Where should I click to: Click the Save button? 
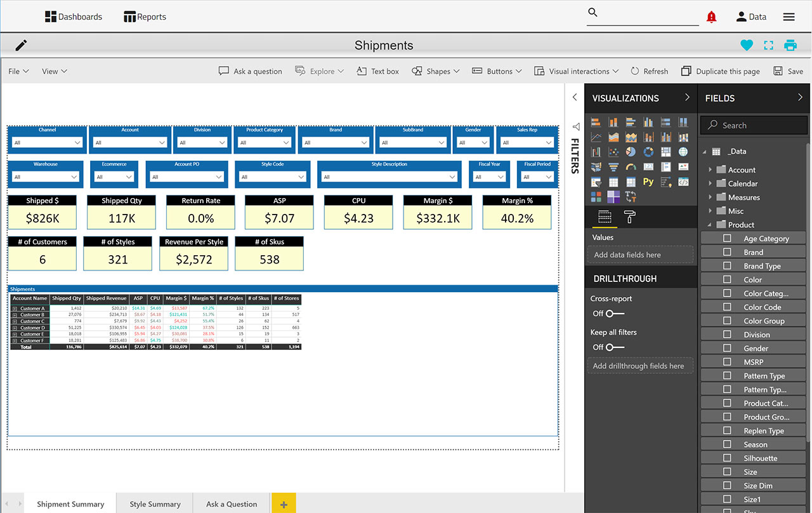(x=788, y=71)
